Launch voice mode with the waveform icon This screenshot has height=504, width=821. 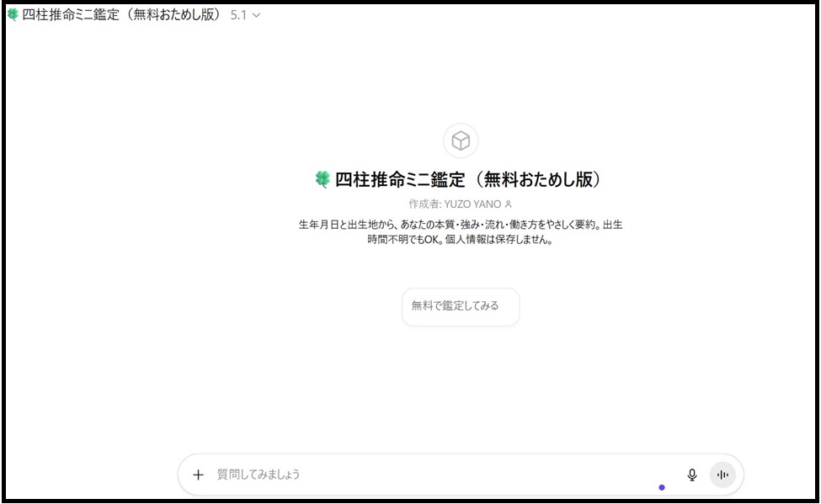(722, 475)
